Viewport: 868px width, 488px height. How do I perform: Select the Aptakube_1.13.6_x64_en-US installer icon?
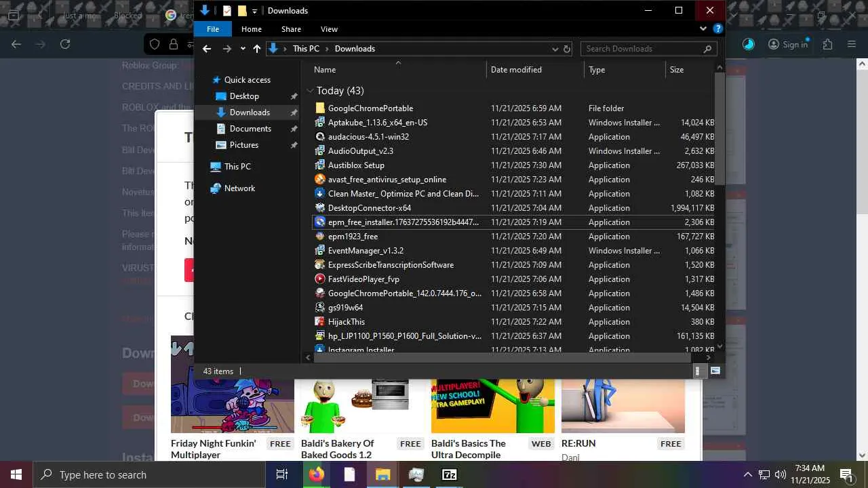click(x=321, y=123)
